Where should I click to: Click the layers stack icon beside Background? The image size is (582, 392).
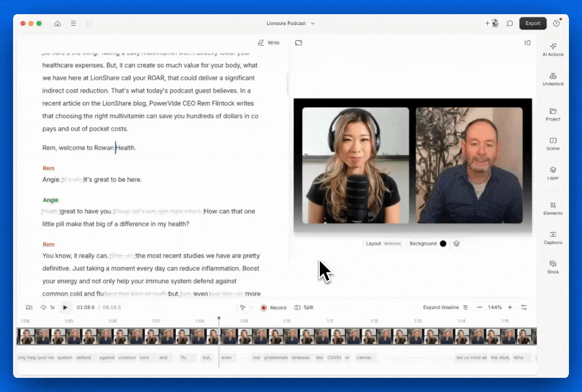[457, 244]
